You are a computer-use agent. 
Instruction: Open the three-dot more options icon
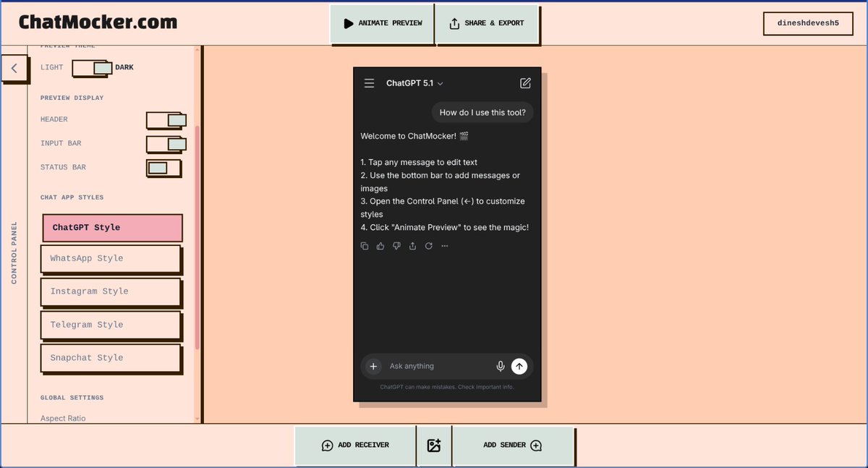pos(444,246)
